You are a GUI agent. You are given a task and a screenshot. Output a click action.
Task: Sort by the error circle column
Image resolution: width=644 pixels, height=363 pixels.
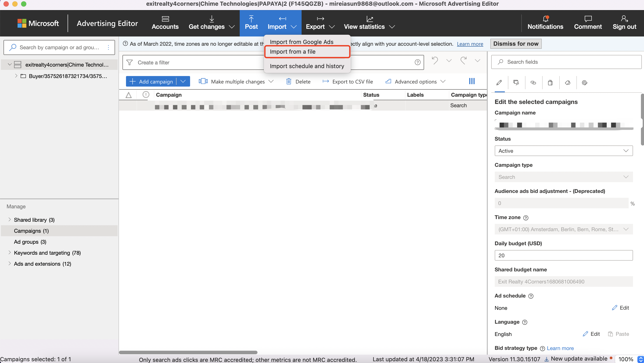[146, 95]
